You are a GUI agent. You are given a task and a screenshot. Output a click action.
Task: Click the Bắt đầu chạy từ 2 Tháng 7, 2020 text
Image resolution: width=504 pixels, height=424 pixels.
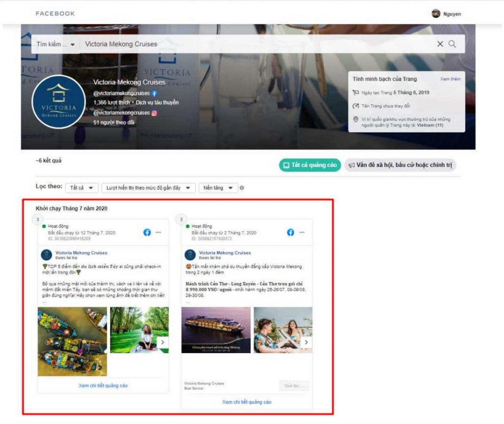pos(224,233)
